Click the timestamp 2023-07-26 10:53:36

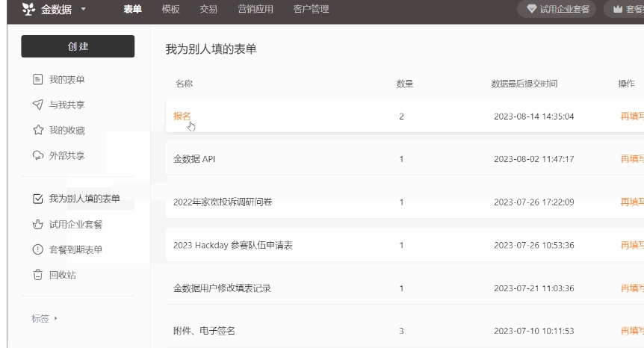click(x=534, y=245)
